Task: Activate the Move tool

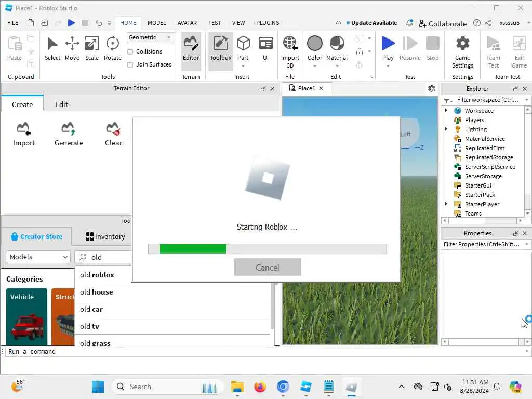Action: coord(72,49)
